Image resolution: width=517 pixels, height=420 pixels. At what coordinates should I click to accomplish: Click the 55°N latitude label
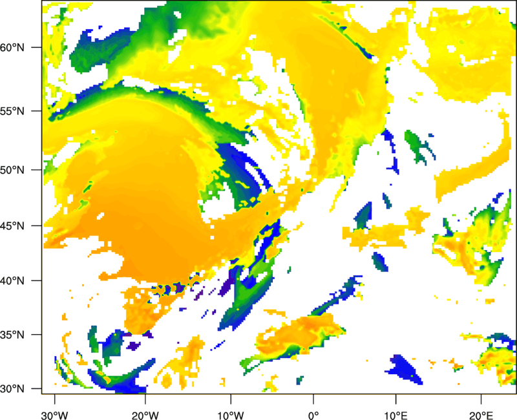12,111
